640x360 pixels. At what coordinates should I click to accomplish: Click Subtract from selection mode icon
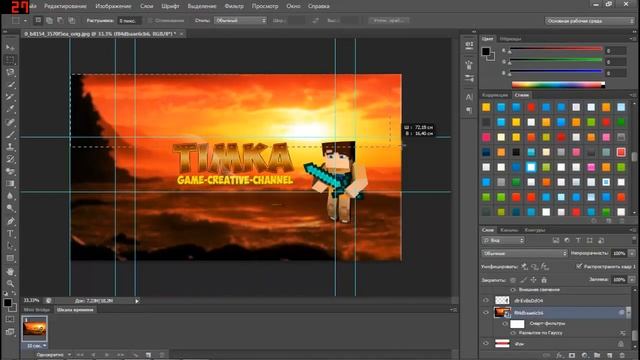tap(60, 20)
